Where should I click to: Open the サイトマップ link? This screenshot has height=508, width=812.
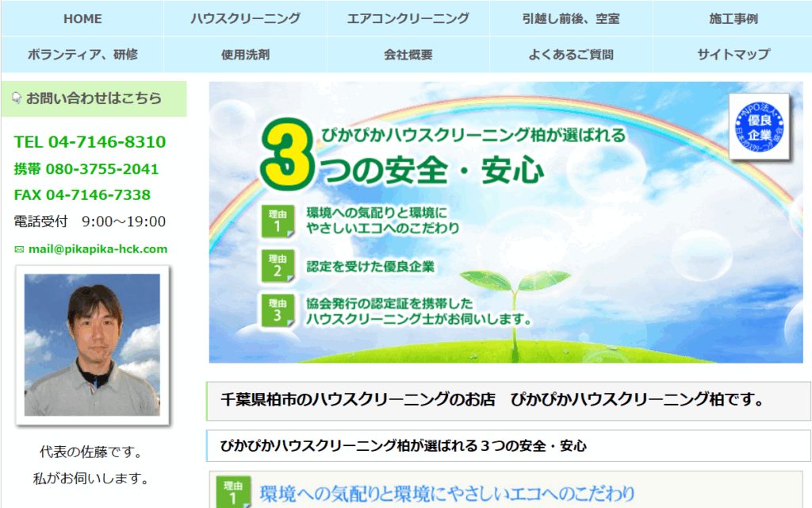(733, 55)
